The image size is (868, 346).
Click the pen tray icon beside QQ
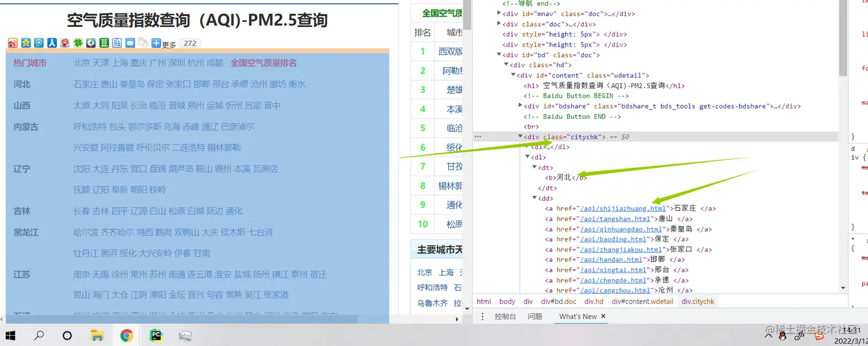pyautogui.click(x=799, y=336)
